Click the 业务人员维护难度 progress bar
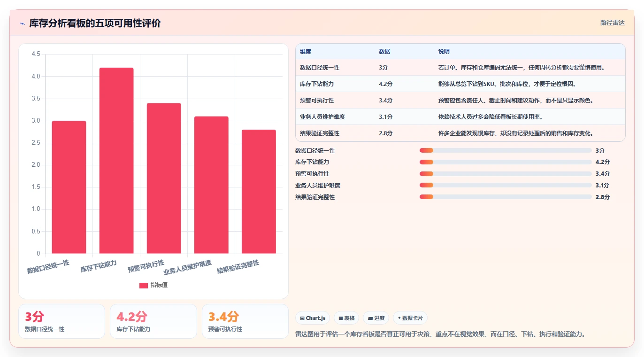The image size is (644, 357). click(x=506, y=185)
